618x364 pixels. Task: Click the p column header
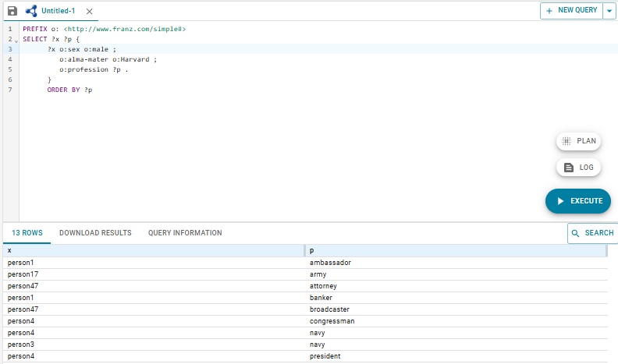pos(455,251)
